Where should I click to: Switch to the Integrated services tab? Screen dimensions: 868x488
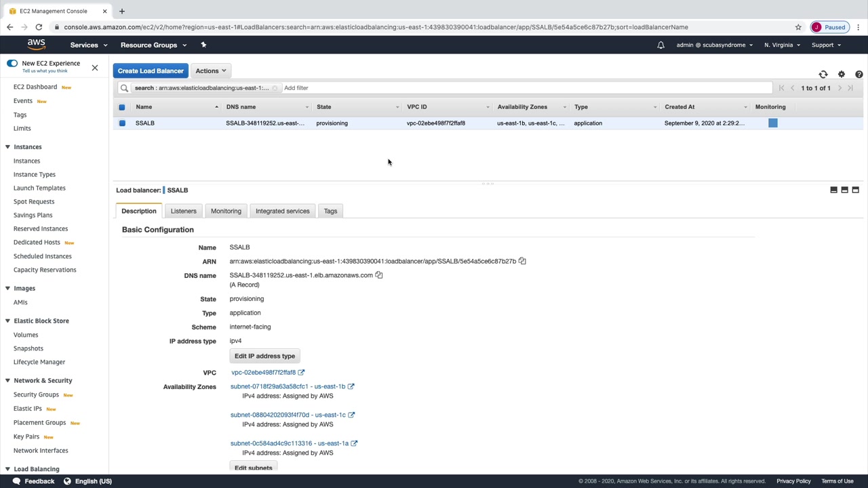(x=282, y=211)
